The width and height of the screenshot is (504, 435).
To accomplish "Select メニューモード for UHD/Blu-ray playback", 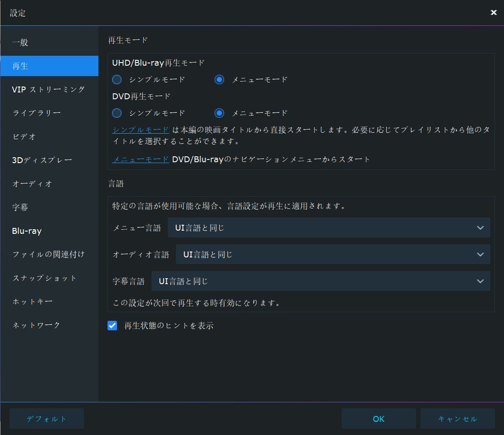I will [220, 80].
